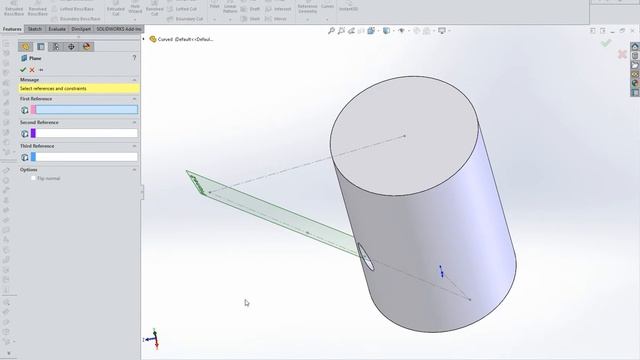Open File Explorer folder icon in the task pane
Image resolution: width=640 pixels, height=360 pixels.
(635, 65)
